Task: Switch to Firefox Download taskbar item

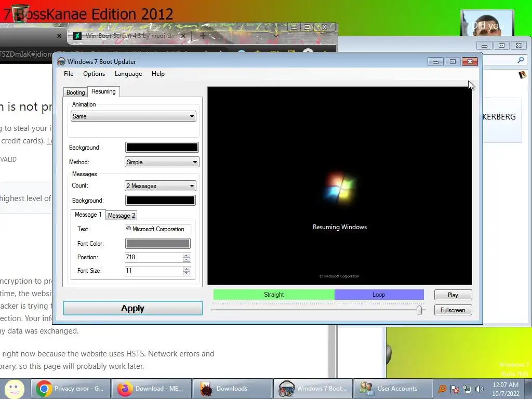Action: click(152, 389)
